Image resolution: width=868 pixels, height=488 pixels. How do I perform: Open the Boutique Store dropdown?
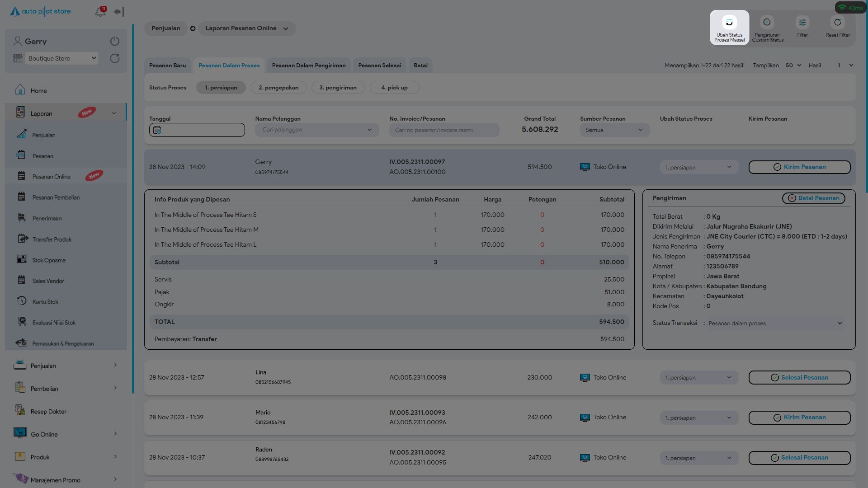(x=62, y=58)
